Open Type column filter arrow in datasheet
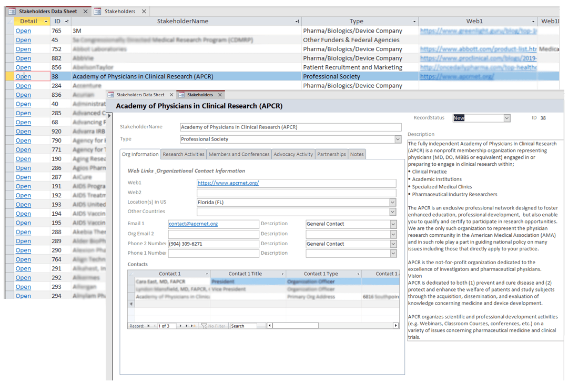 coord(414,22)
